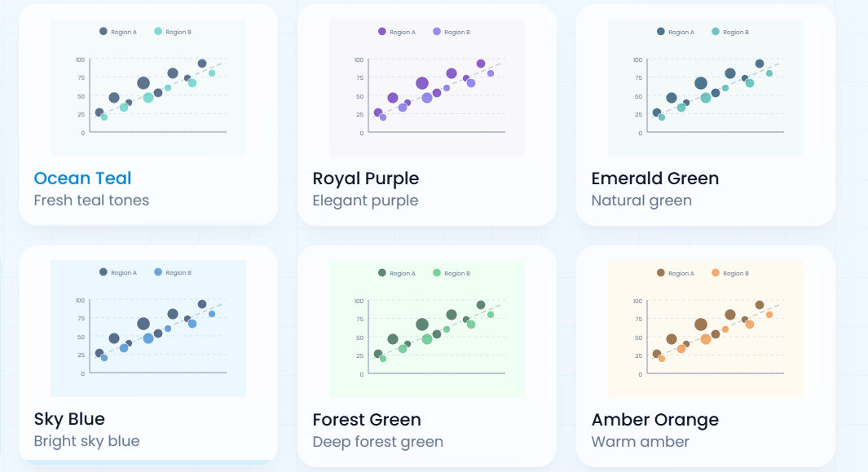Image resolution: width=868 pixels, height=472 pixels.
Task: Select the Forest Green theme name
Action: (368, 419)
